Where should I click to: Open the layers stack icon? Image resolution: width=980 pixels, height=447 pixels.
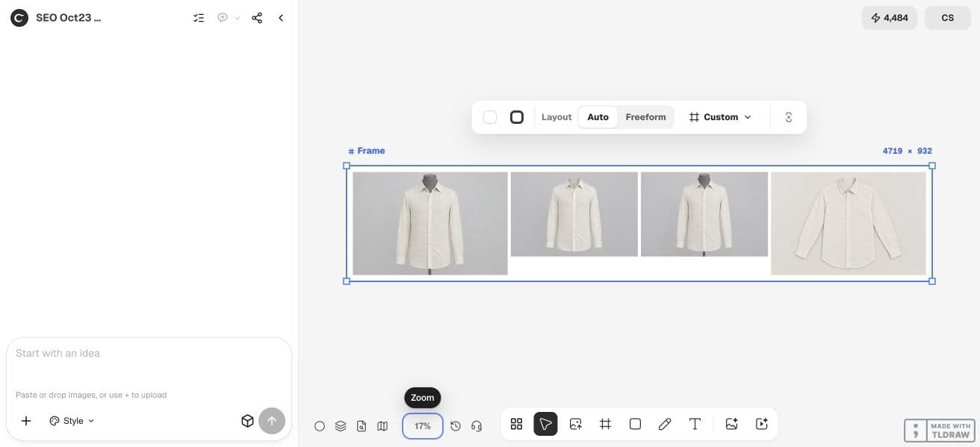point(341,426)
